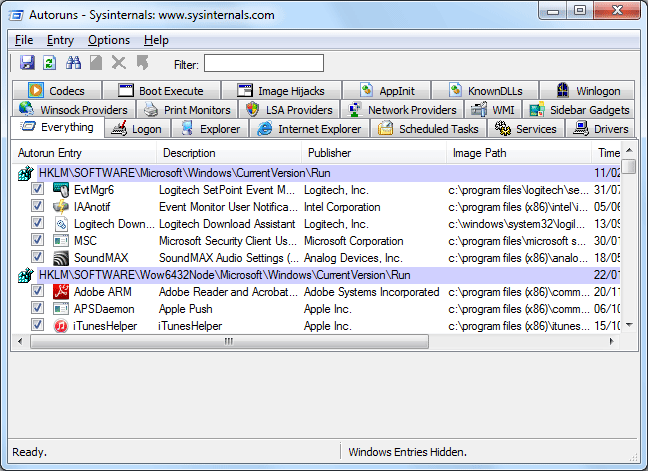648x471 pixels.
Task: Click the APSDaemon entry icon
Action: (61, 309)
